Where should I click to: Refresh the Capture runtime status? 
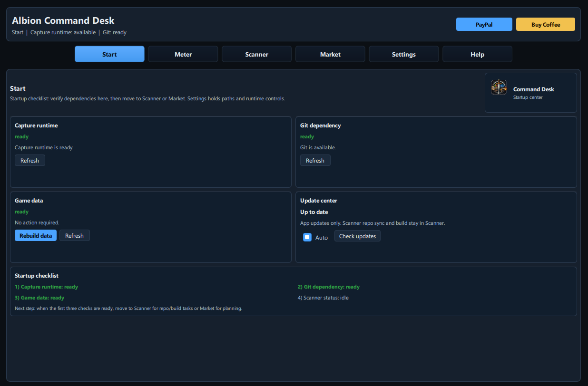29,160
